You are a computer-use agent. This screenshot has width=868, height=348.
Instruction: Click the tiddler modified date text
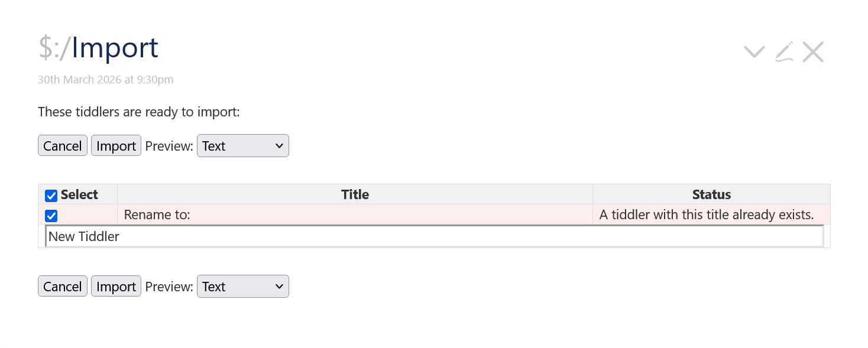pos(105,79)
